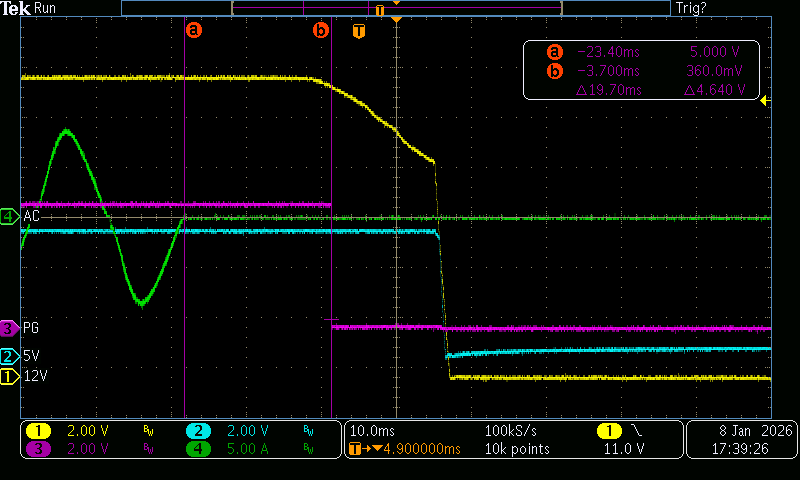The height and width of the screenshot is (480, 800).
Task: Select cursor b marker above the graticule
Action: (321, 30)
